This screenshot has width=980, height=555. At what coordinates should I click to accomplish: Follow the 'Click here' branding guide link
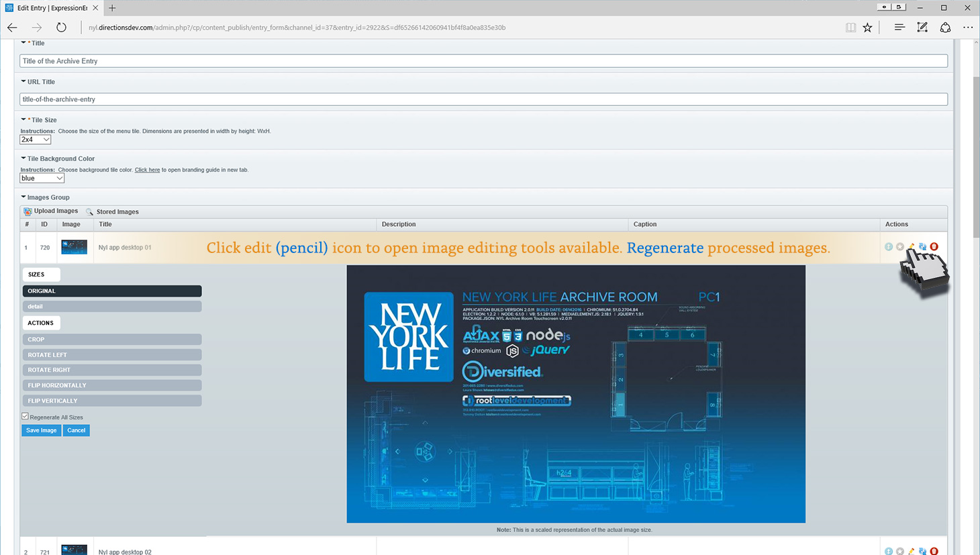click(x=147, y=170)
